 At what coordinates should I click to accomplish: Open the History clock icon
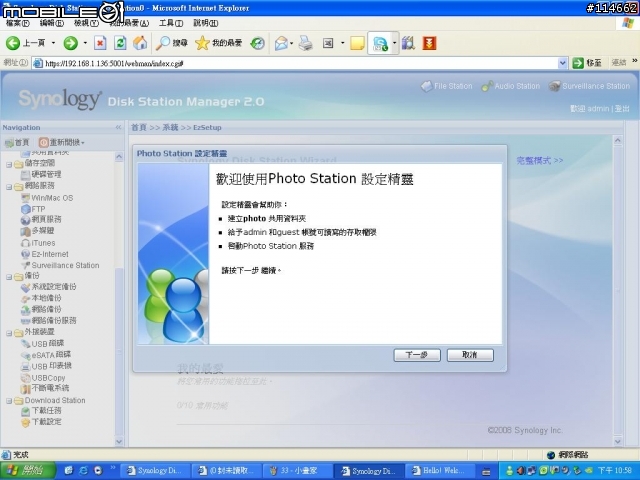click(x=258, y=43)
